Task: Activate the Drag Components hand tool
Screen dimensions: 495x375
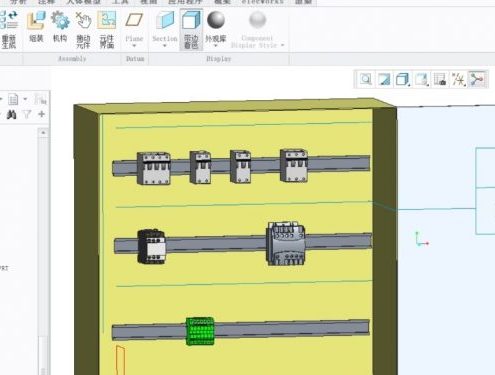Action: point(83,29)
